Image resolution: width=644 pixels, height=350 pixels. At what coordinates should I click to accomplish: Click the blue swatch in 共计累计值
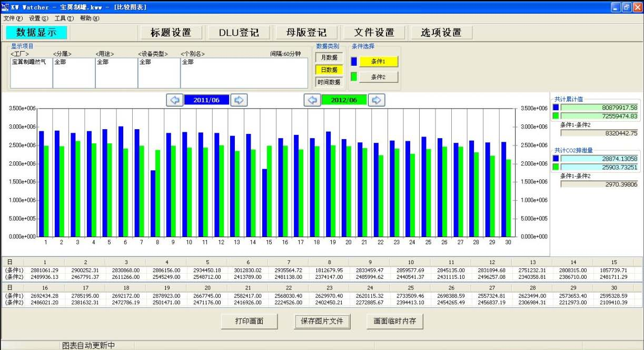556,107
